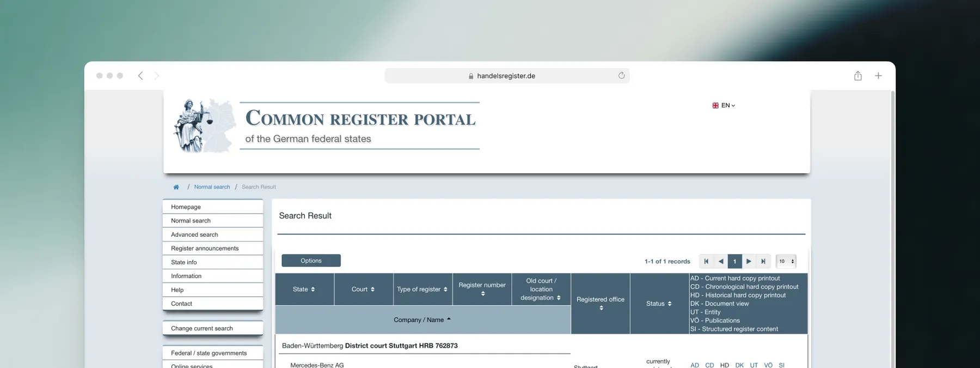980x368 pixels.
Task: Sort by Registered office column
Action: click(x=601, y=303)
